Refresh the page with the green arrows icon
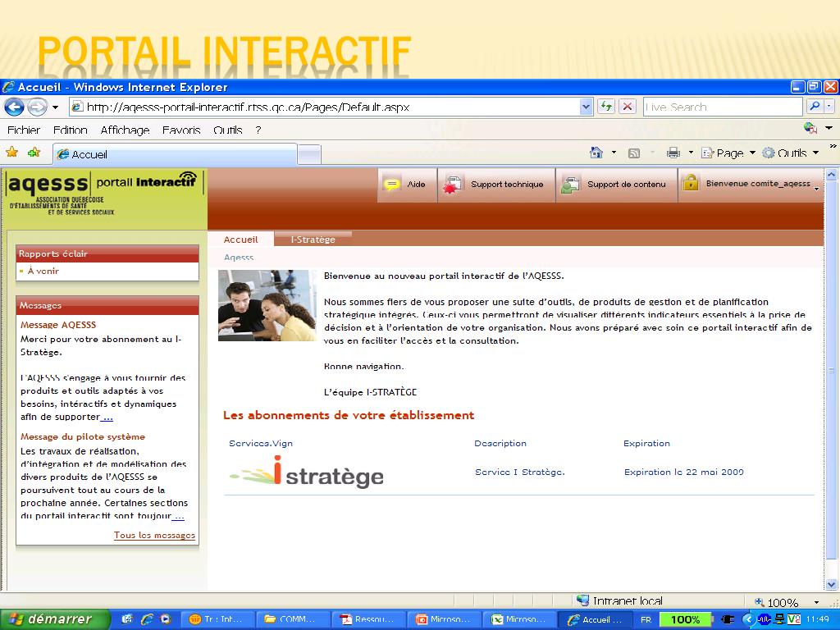 [606, 107]
